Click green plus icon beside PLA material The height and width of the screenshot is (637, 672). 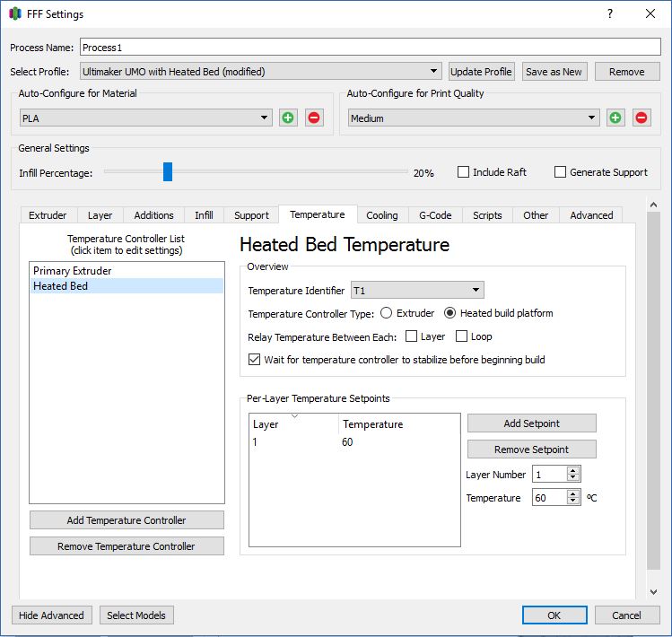(288, 118)
